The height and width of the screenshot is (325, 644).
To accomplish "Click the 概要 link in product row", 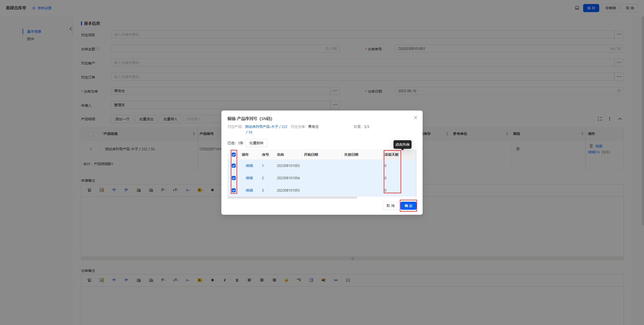I will click(599, 146).
